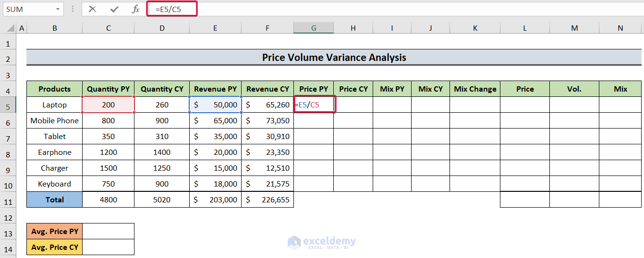
Task: Click the Select All corner triangle
Action: pos(8,28)
